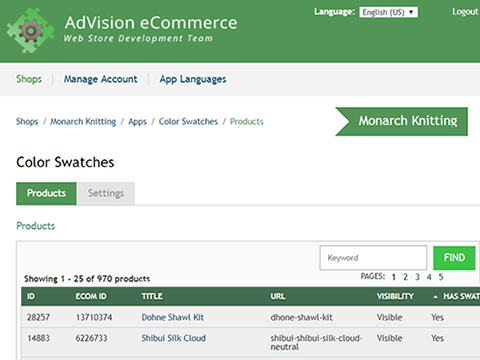Viewport: 480px width, 360px height.
Task: Open the Shops navigation item
Action: 29,79
